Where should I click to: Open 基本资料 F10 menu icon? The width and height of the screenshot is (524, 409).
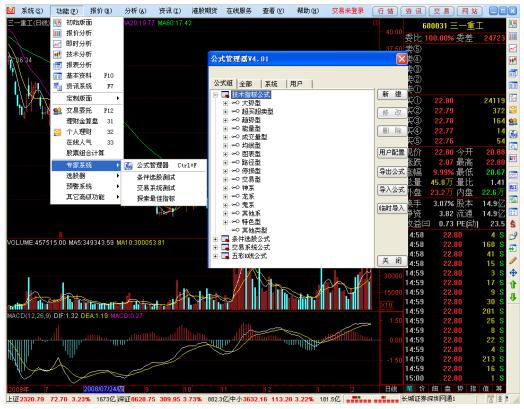[57, 76]
